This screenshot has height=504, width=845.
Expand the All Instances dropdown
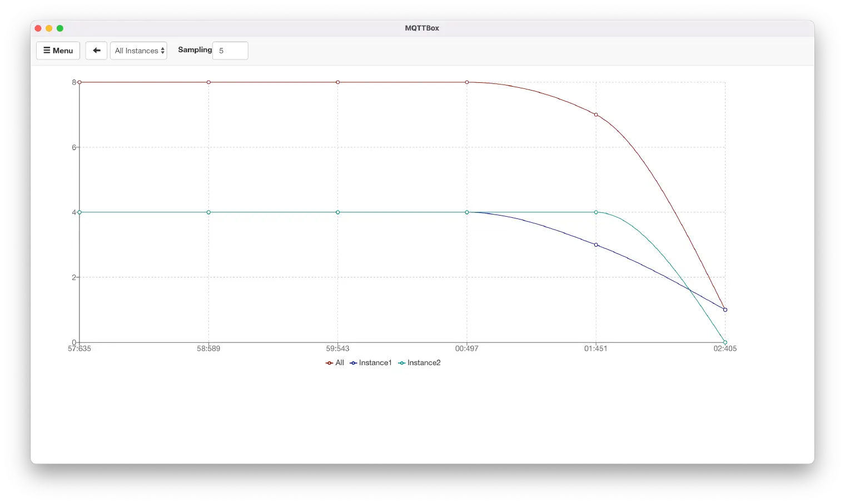tap(138, 51)
